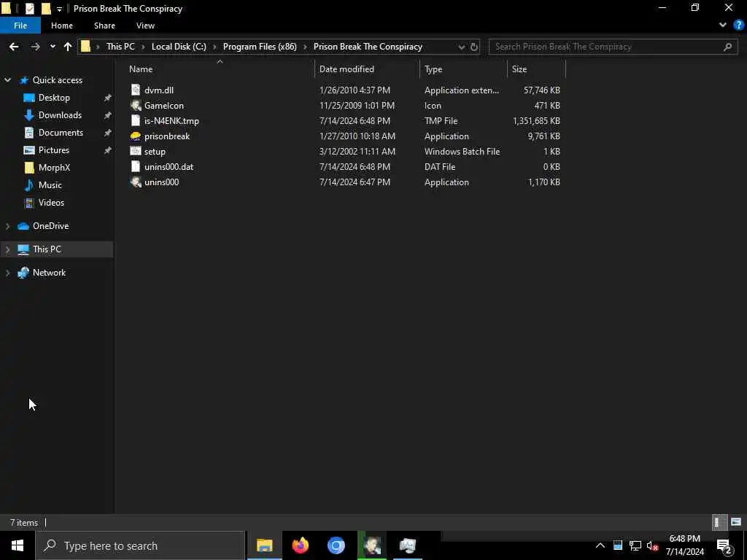
Task: Open the Share ribbon tab
Action: (104, 26)
